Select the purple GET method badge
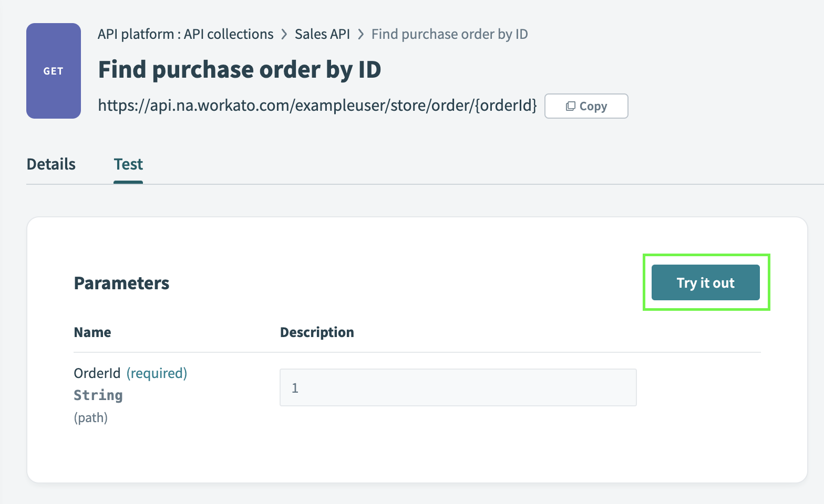 pos(53,71)
